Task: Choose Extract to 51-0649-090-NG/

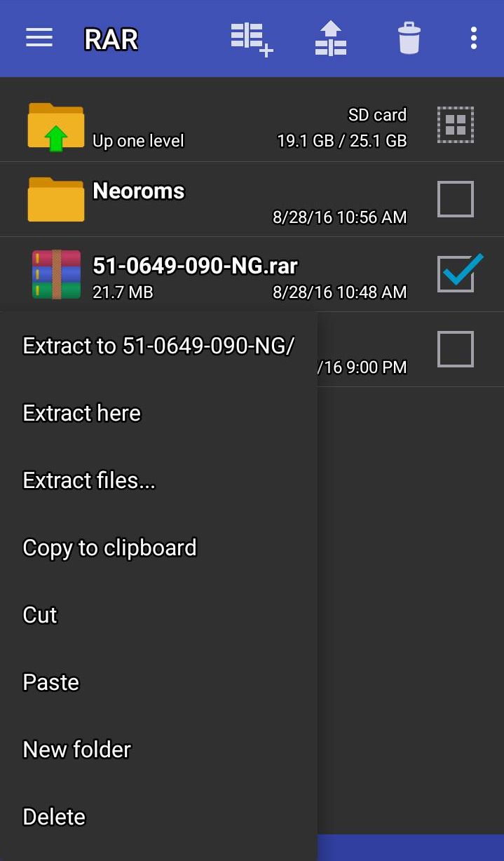Action: coord(158,346)
